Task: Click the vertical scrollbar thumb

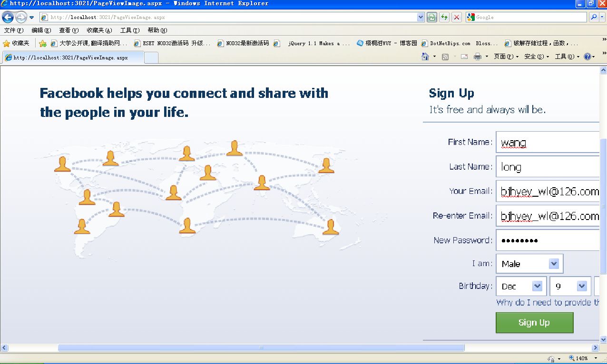Action: [x=603, y=206]
